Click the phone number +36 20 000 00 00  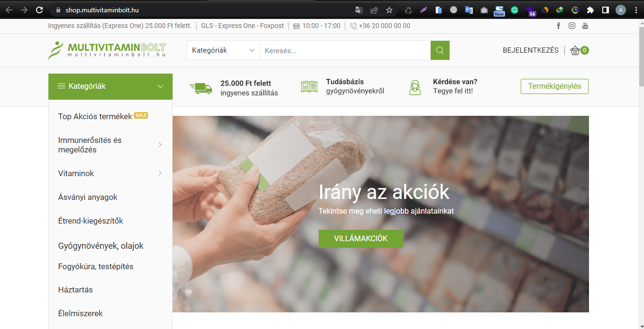(x=385, y=26)
